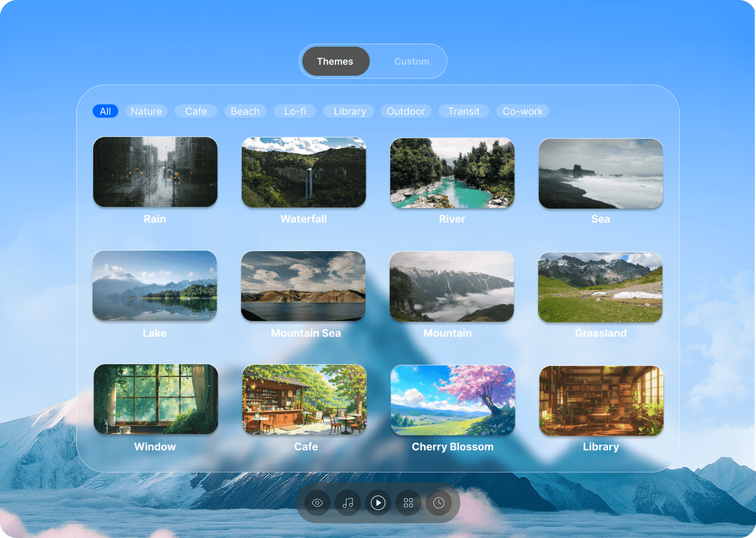Select the Rain theme thumbnail
This screenshot has width=756, height=538.
(x=155, y=172)
